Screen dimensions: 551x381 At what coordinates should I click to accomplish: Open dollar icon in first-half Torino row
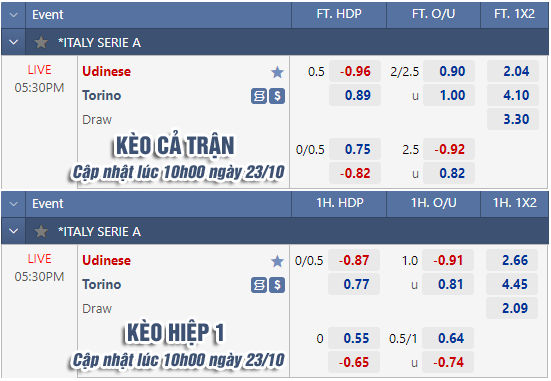pyautogui.click(x=277, y=285)
